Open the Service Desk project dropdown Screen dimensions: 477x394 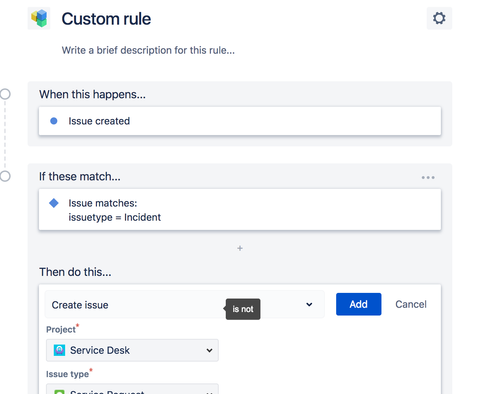click(x=132, y=350)
